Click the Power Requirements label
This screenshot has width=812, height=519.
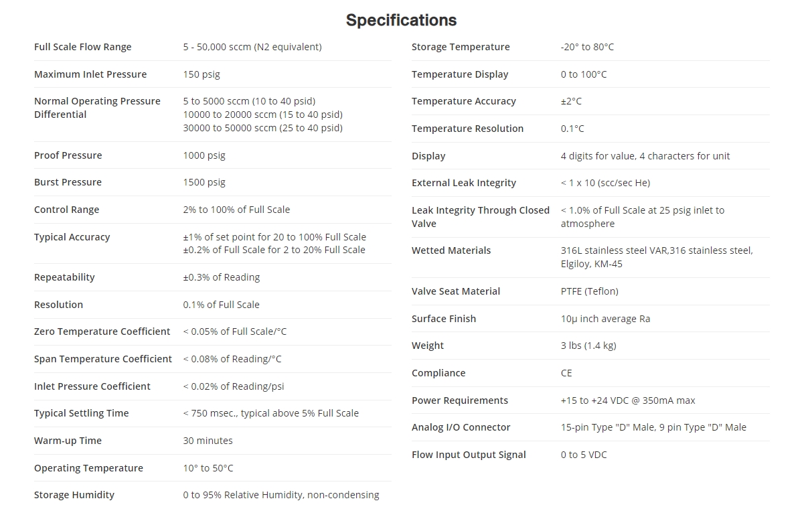coord(460,400)
